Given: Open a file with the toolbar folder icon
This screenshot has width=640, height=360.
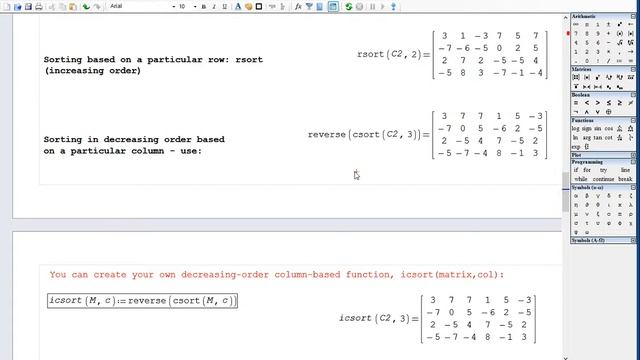Looking at the screenshot, I should [x=18, y=7].
